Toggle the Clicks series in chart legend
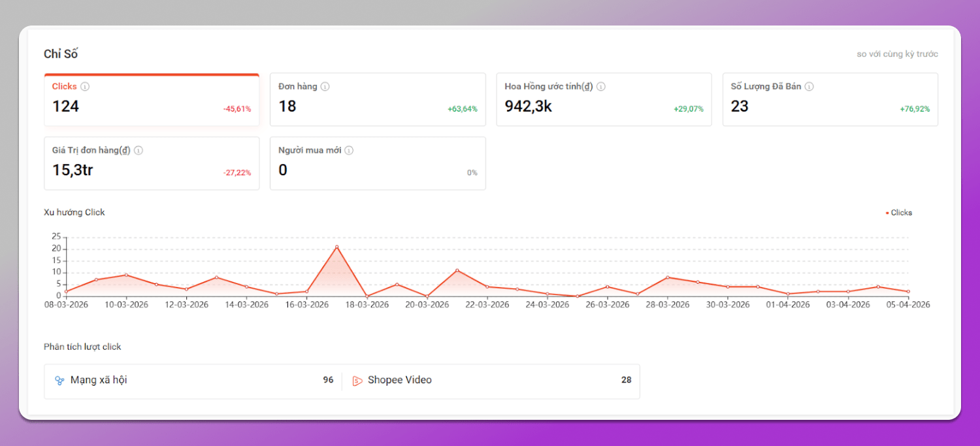This screenshot has width=980, height=446. coord(899,213)
